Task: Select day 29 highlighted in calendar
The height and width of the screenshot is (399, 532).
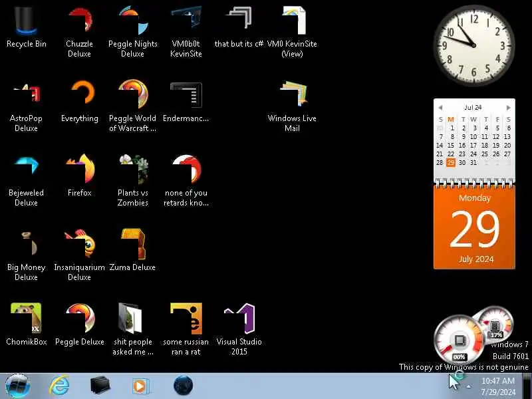Action: click(451, 162)
